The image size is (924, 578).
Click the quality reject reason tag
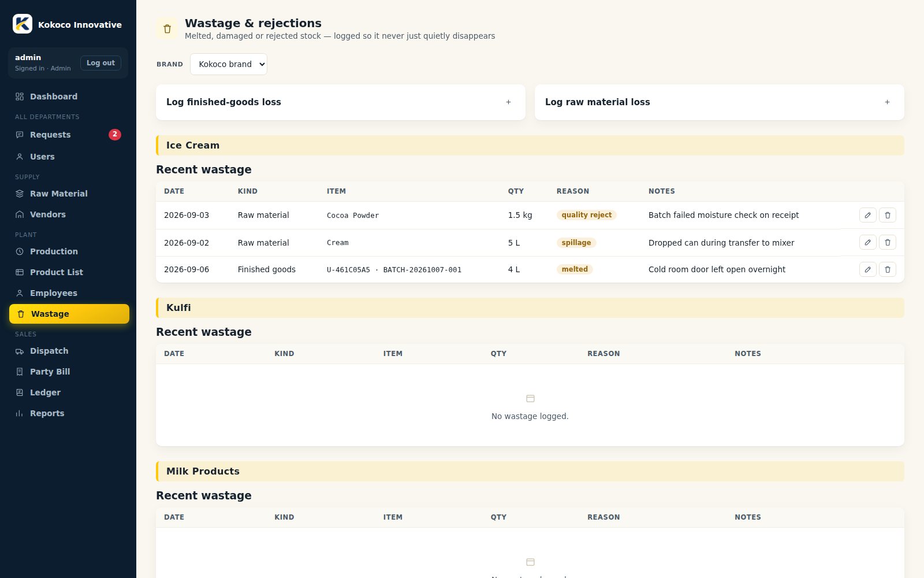(586, 215)
